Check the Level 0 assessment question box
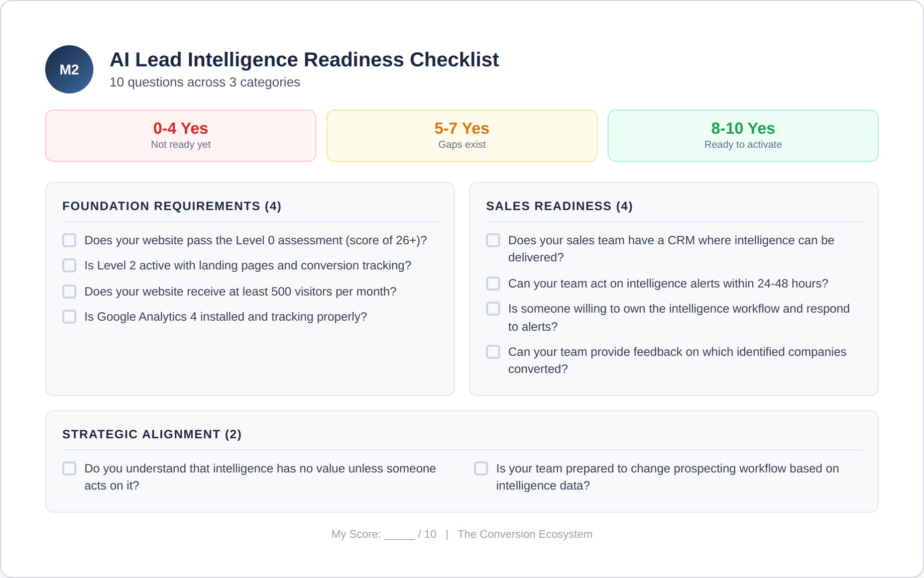 (x=69, y=240)
